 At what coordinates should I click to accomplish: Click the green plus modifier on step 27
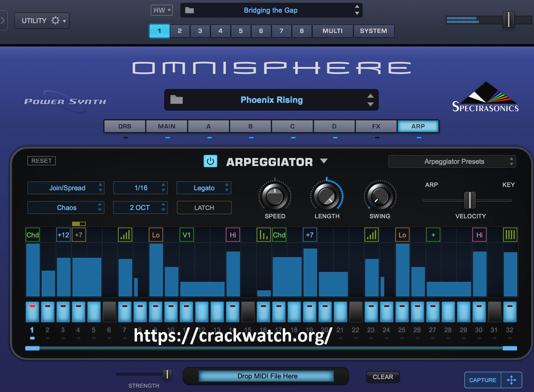(433, 235)
